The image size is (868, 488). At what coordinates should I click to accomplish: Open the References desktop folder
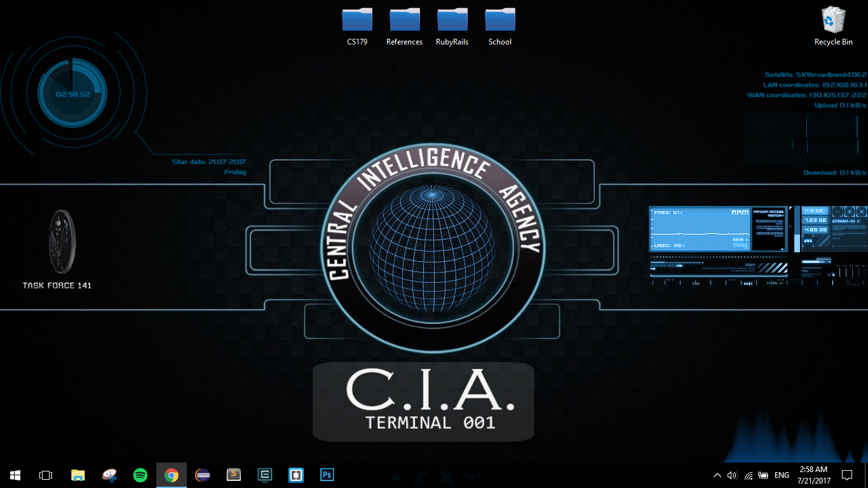[x=405, y=27]
